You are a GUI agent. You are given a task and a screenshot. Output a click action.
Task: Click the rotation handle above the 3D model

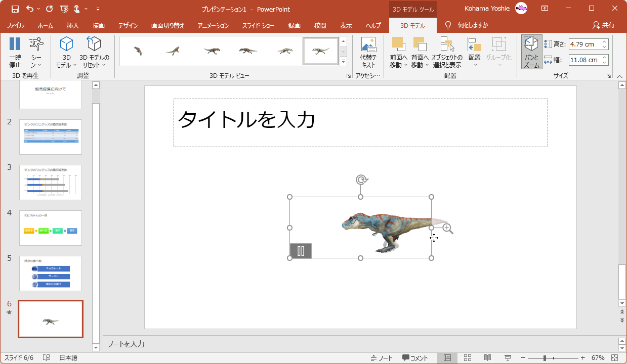click(x=361, y=179)
